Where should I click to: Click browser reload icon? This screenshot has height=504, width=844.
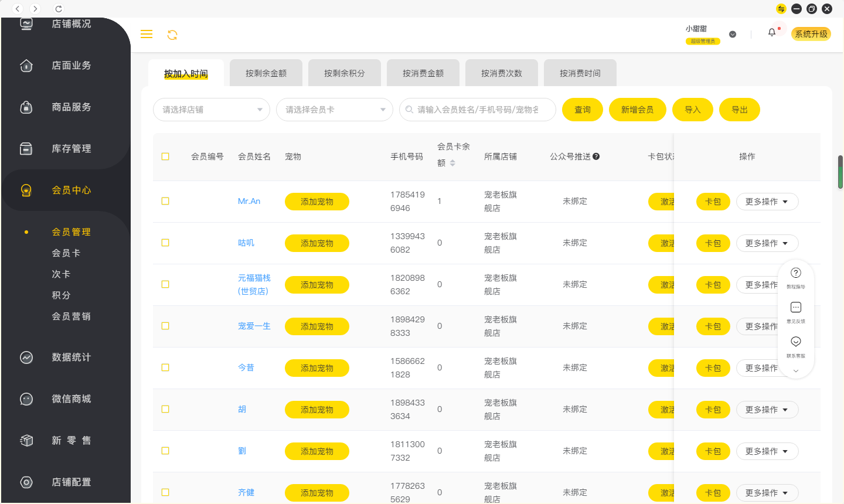pos(58,9)
